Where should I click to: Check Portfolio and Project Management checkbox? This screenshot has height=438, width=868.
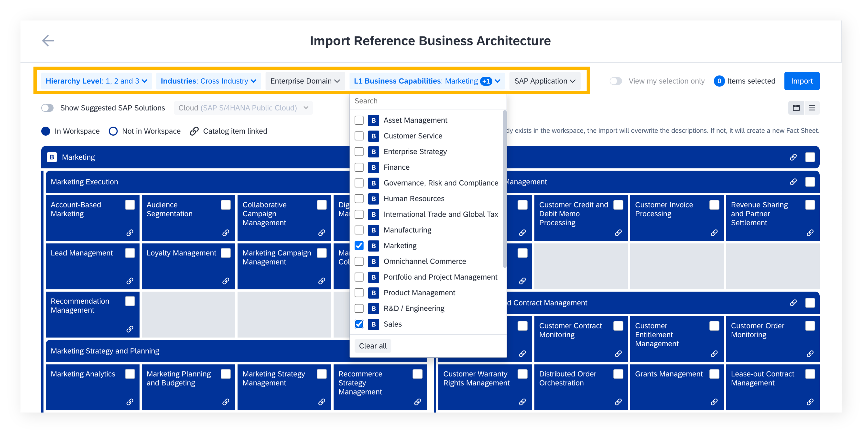pyautogui.click(x=359, y=277)
